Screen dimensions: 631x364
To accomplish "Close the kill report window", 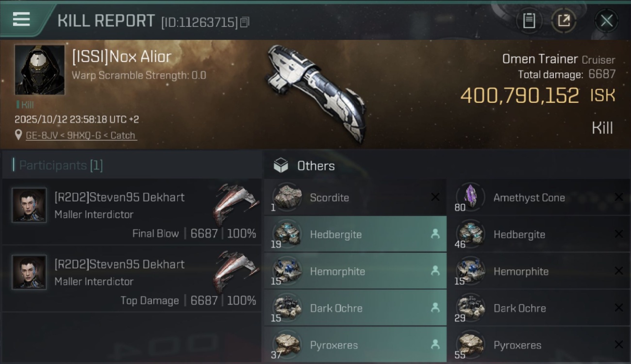I will [607, 21].
